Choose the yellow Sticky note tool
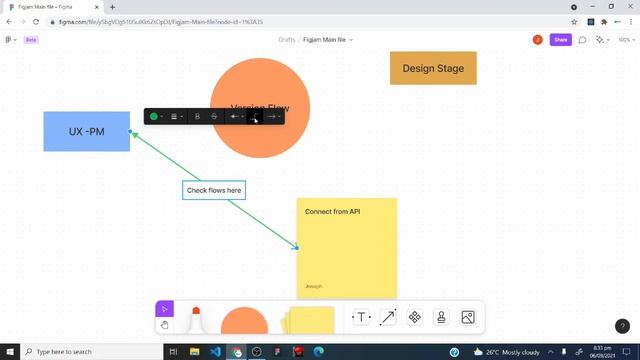 [x=308, y=320]
